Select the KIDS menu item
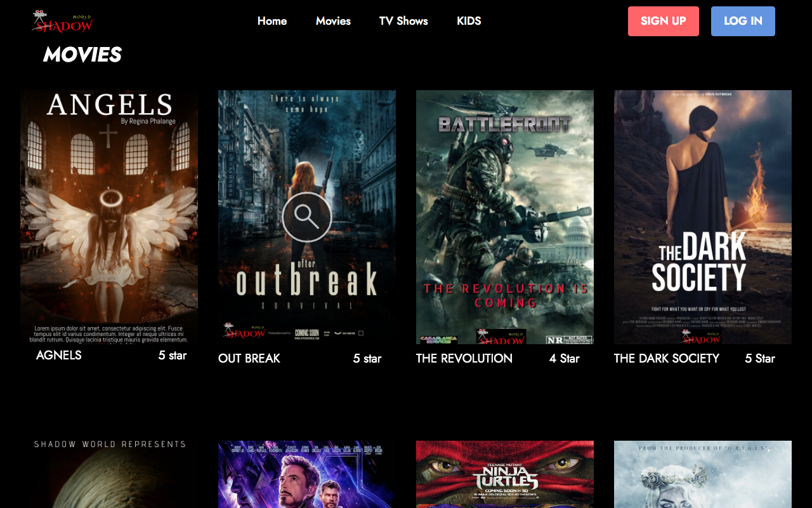Viewport: 812px width, 508px height. 469,21
